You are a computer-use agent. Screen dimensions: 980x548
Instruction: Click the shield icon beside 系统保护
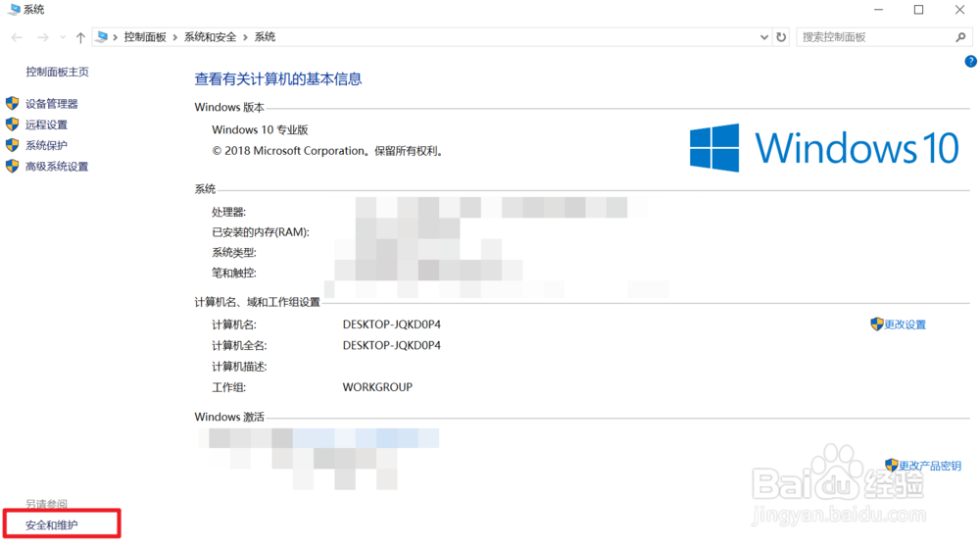(12, 145)
